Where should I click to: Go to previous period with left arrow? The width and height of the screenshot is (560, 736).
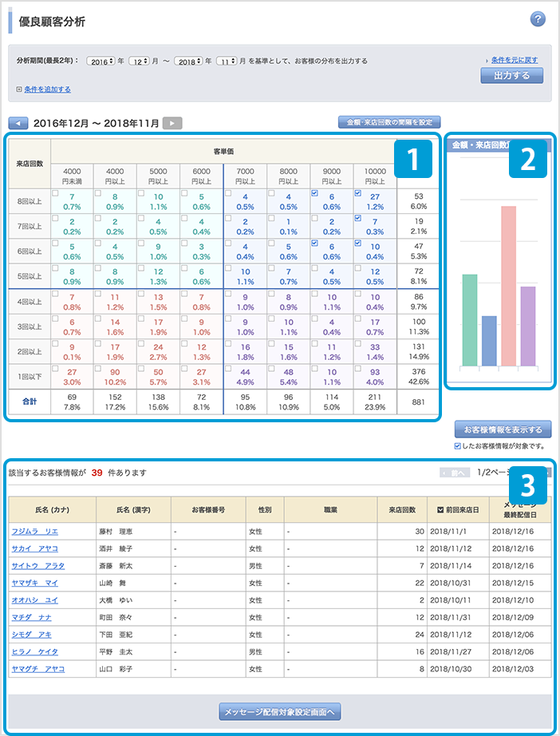click(x=18, y=124)
